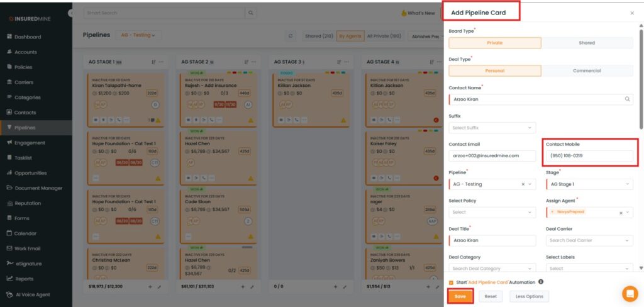This screenshot has height=307, width=644.
Task: Click the Contact Mobile input field
Action: tap(589, 155)
